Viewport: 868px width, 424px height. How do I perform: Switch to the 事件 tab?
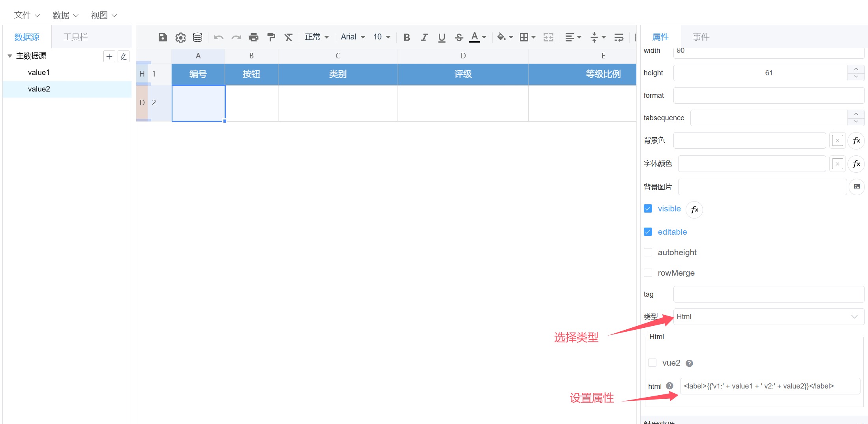coord(701,37)
